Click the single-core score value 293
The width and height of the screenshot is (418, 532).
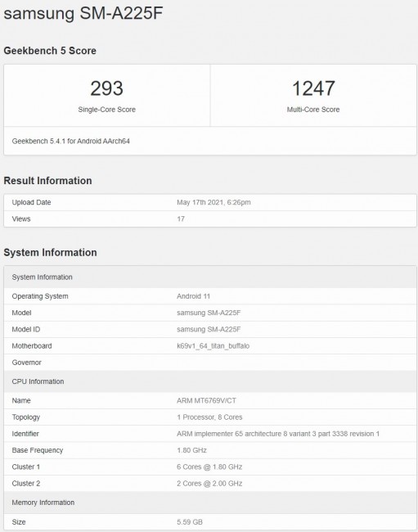pos(107,88)
